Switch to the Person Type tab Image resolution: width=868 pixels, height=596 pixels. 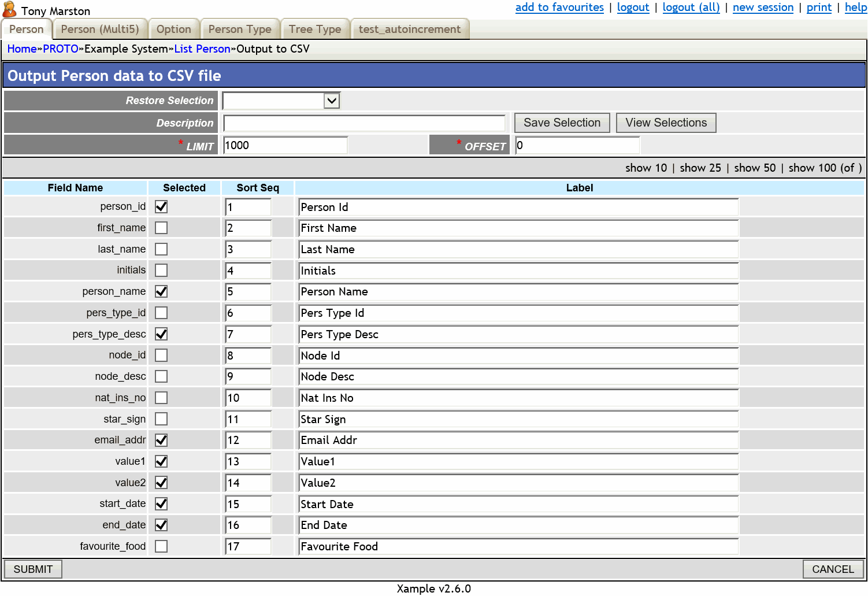[x=240, y=28]
